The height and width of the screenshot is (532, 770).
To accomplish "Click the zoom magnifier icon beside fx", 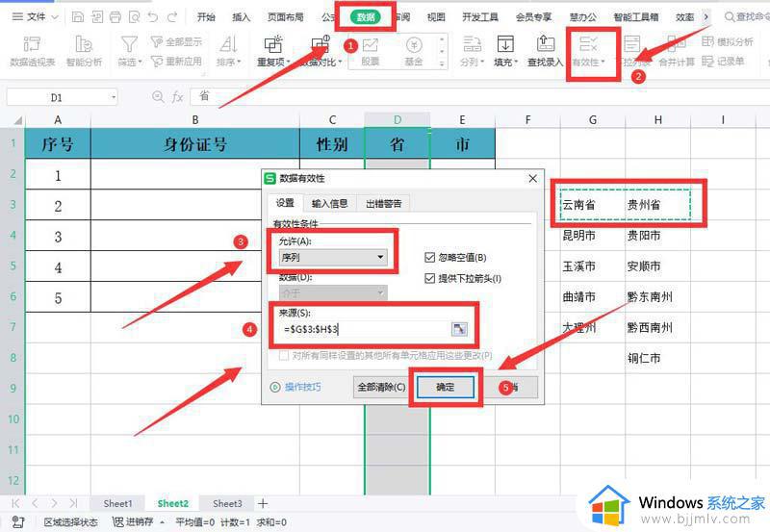I will (x=158, y=96).
